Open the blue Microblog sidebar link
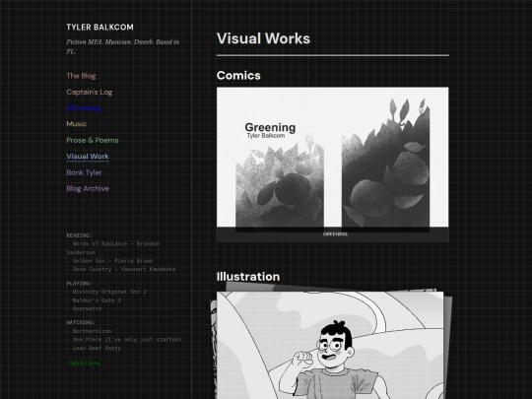The width and height of the screenshot is (532, 399). point(84,108)
